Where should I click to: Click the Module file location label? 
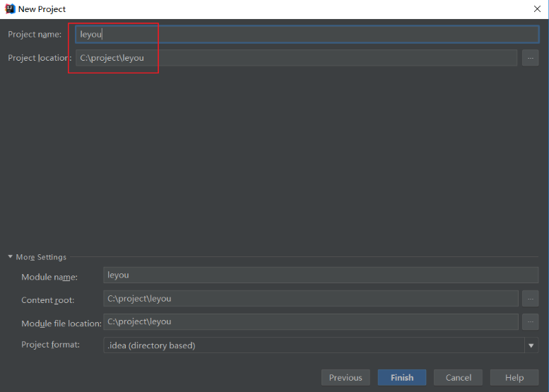click(x=61, y=323)
